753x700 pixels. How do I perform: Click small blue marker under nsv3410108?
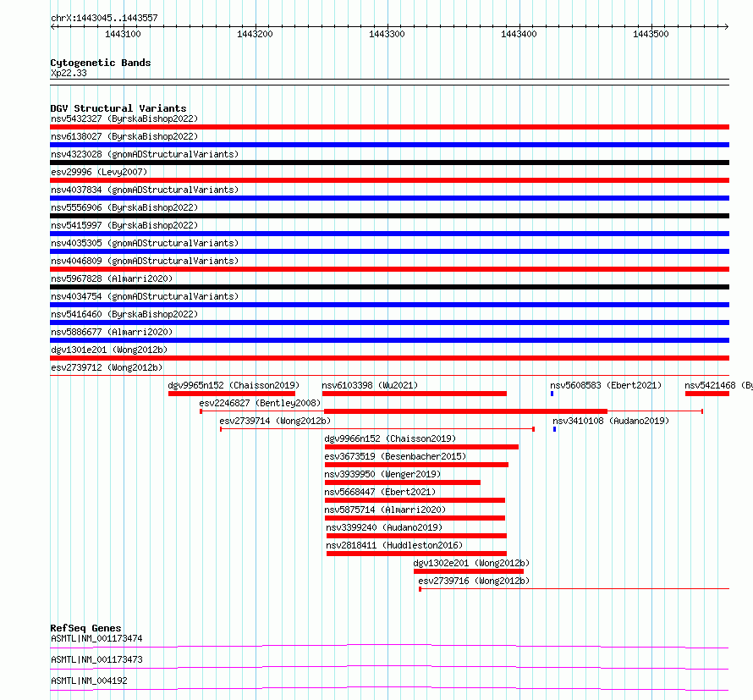(555, 429)
